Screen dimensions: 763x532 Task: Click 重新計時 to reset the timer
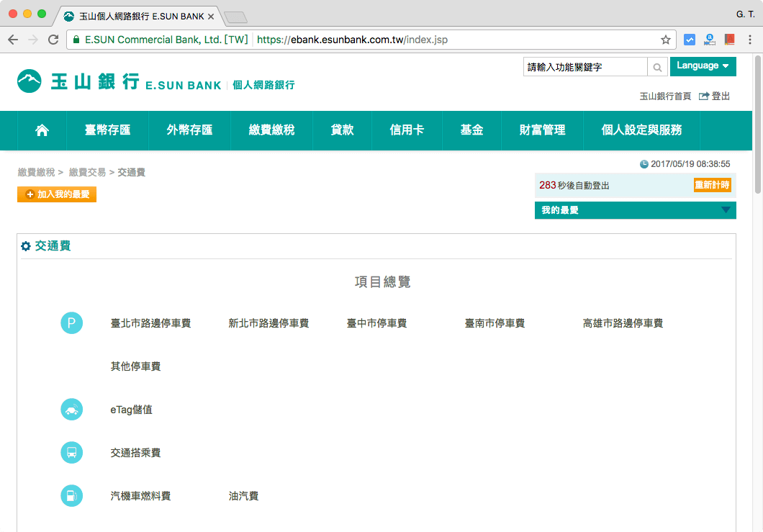coord(712,185)
